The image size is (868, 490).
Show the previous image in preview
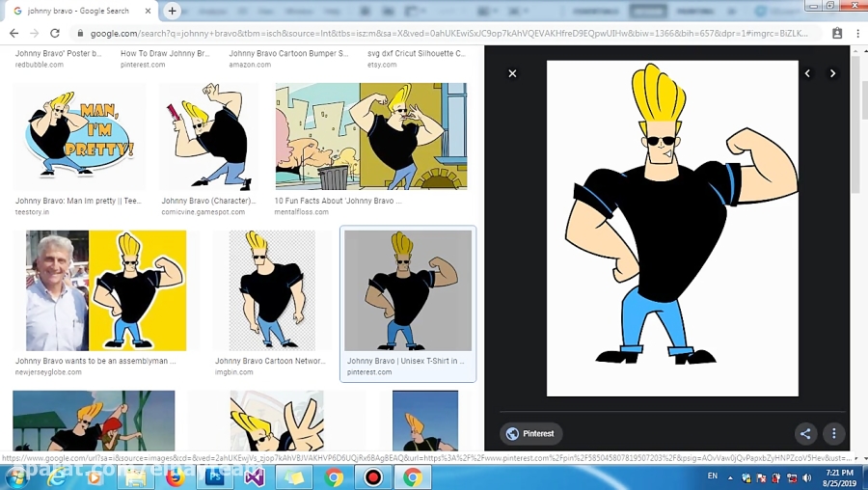tap(807, 73)
